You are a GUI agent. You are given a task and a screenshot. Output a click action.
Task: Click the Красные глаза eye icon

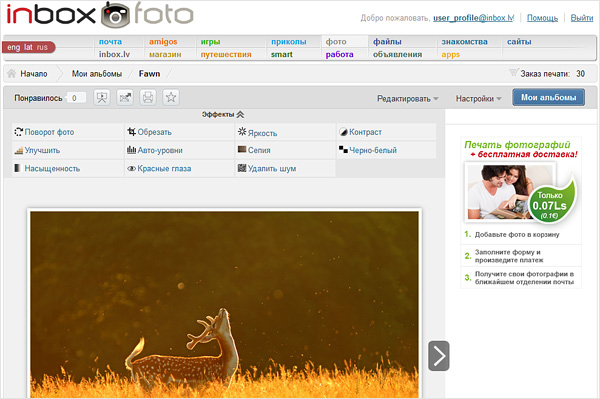point(131,169)
